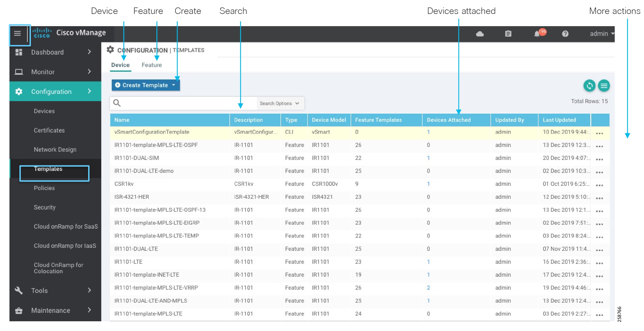The image size is (644, 331).
Task: Open Devices in Configuration menu
Action: click(x=44, y=111)
